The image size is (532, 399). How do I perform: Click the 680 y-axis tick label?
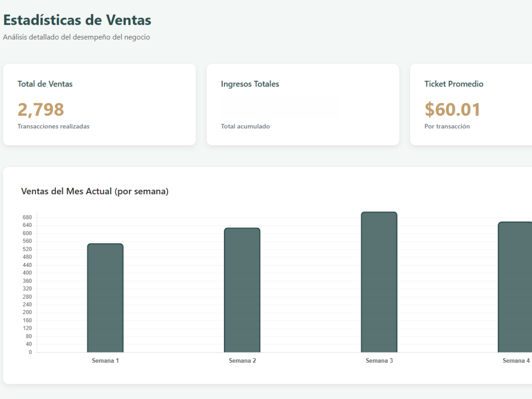coord(27,218)
